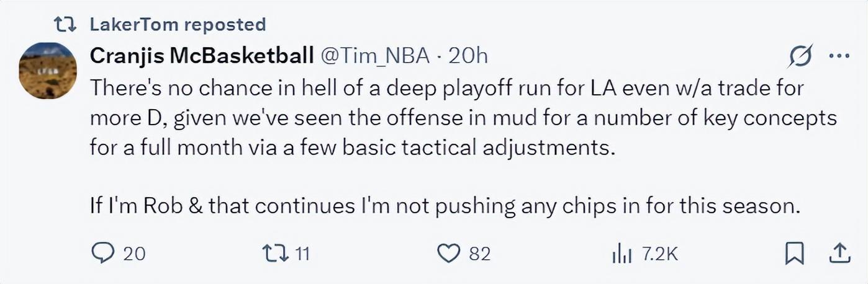Open the @Tim_NBA handle profile
Screen dimensions: 868x284
(x=374, y=56)
